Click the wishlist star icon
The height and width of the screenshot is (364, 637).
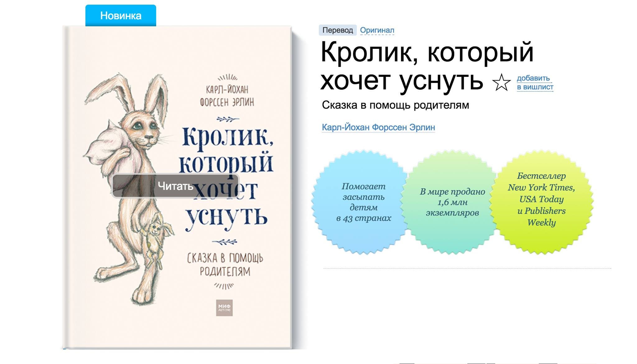[501, 82]
